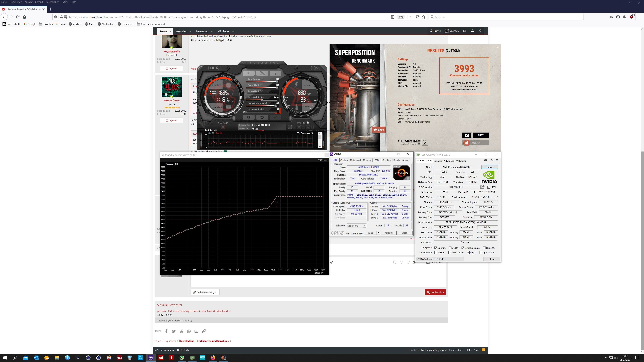Viewport: 644px width, 362px height.
Task: Go BACK in Superposition Benchmark
Action: point(379,130)
